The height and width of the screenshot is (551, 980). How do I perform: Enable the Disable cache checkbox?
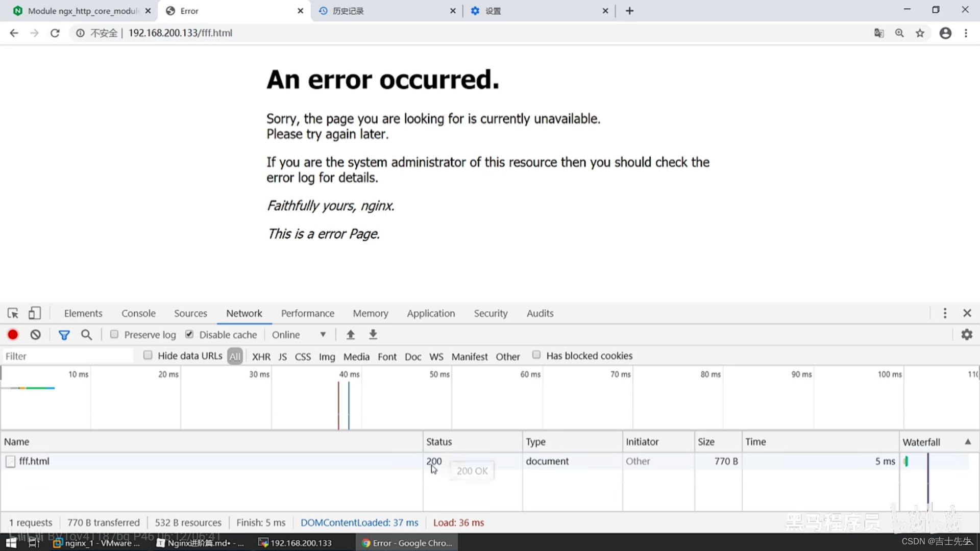tap(189, 334)
